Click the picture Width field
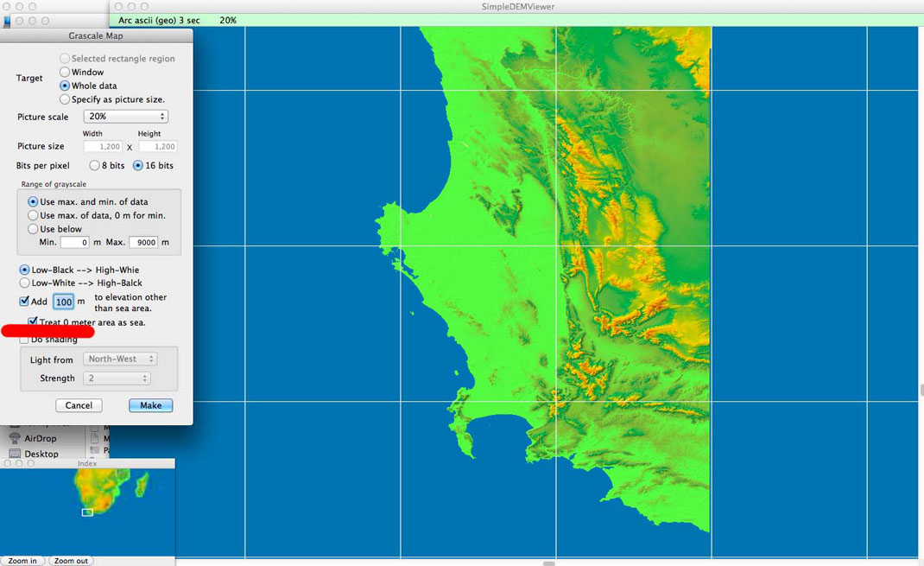The height and width of the screenshot is (566, 924). tap(103, 146)
